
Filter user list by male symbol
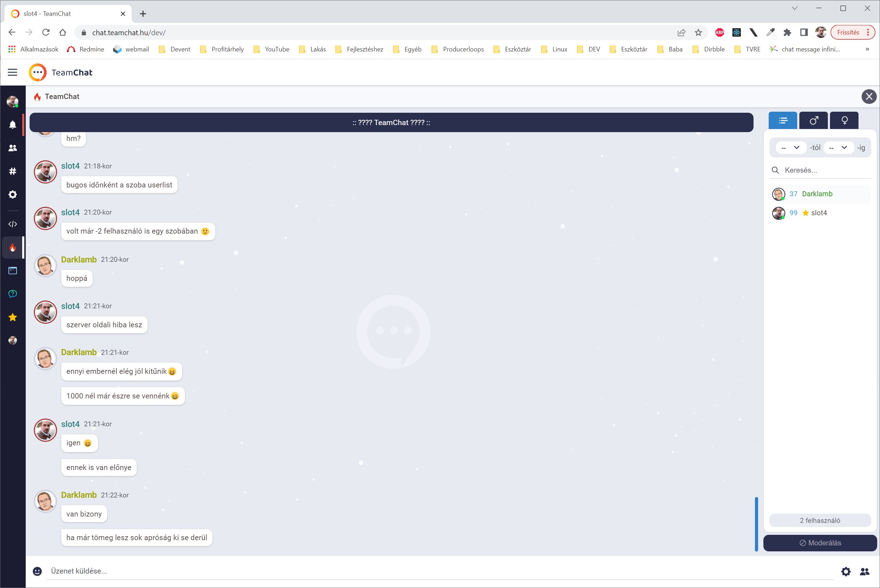[x=813, y=120]
